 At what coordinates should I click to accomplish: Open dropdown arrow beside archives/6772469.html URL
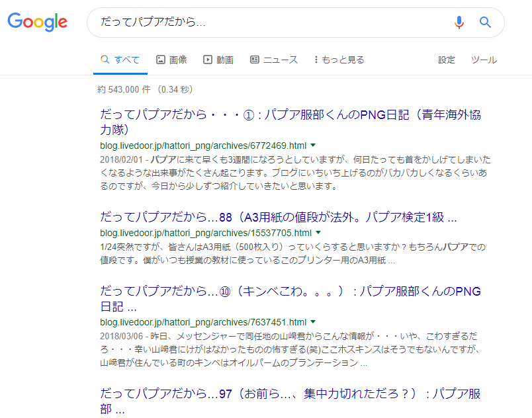pos(313,146)
